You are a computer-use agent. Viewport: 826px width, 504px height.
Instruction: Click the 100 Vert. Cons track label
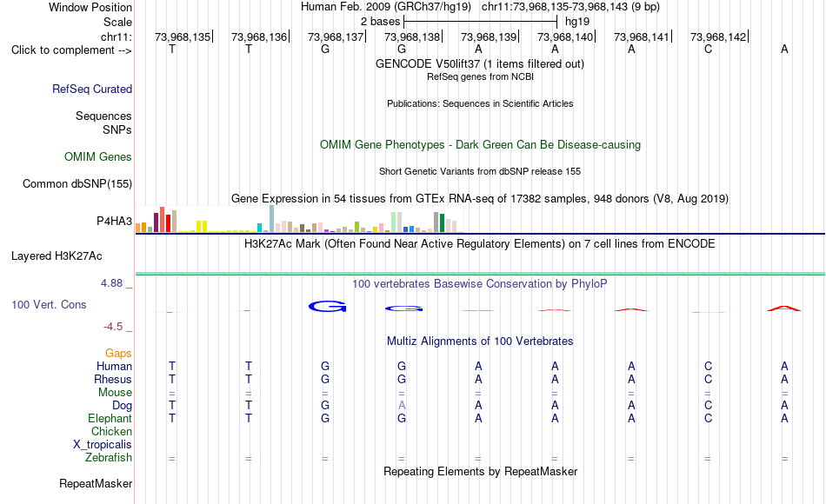tap(49, 304)
